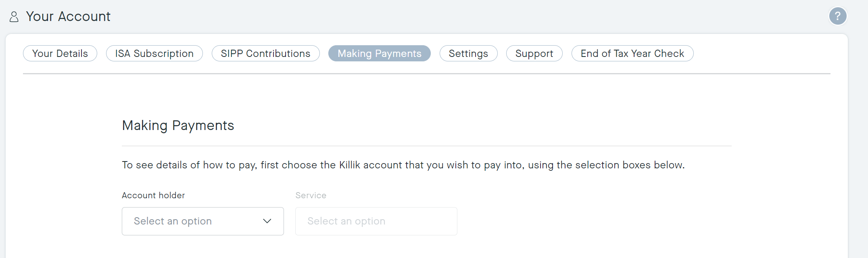Click the highlighted Making Payments pill button
This screenshot has width=868, height=258.
pos(379,53)
